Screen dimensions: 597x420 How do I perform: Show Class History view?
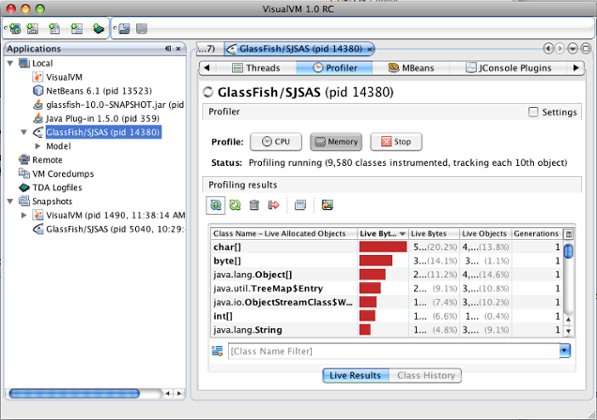tap(426, 375)
